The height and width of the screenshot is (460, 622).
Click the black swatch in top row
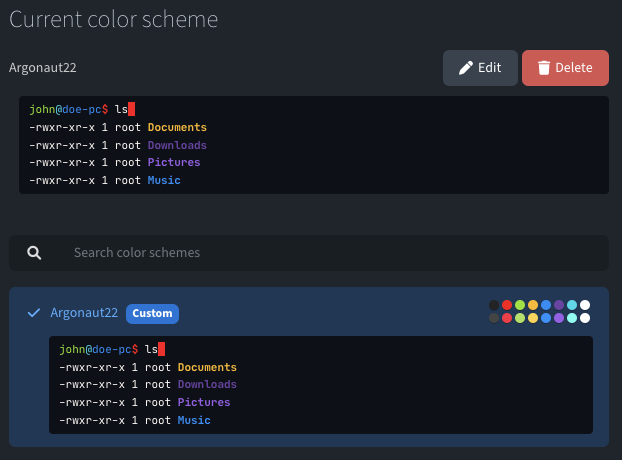point(494,305)
